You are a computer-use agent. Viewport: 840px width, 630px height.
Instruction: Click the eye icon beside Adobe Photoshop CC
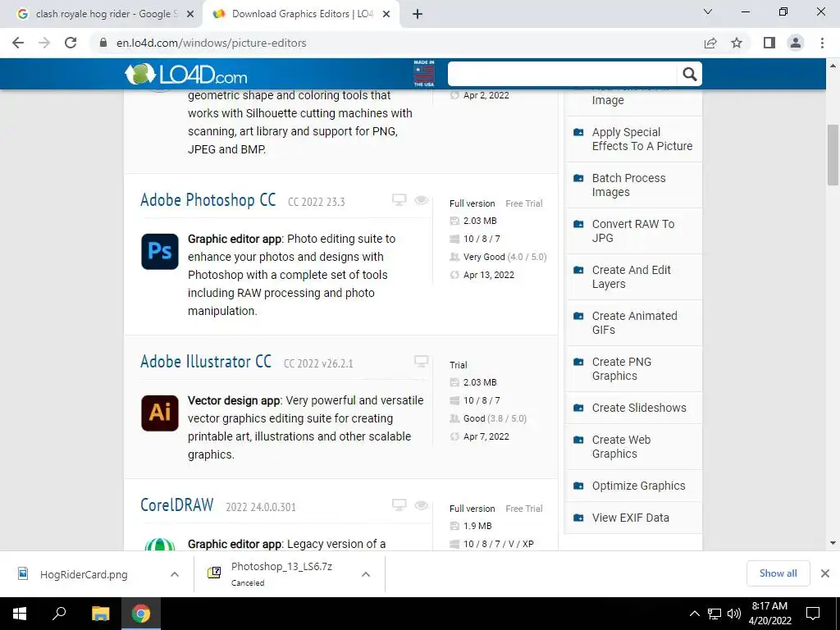click(x=422, y=200)
